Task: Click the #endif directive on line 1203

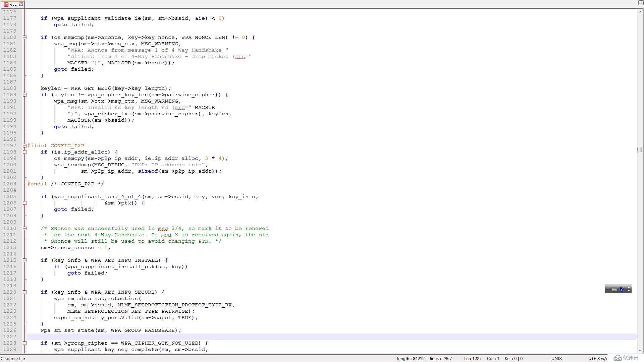Action: point(37,184)
